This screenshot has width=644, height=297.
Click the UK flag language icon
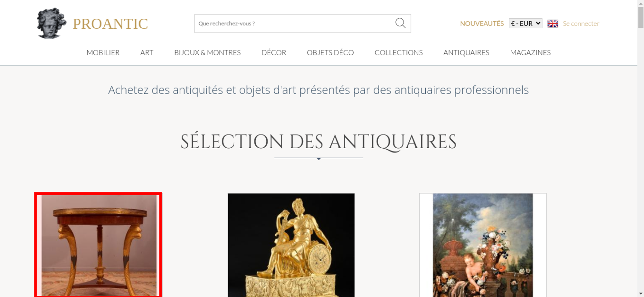[x=553, y=23]
